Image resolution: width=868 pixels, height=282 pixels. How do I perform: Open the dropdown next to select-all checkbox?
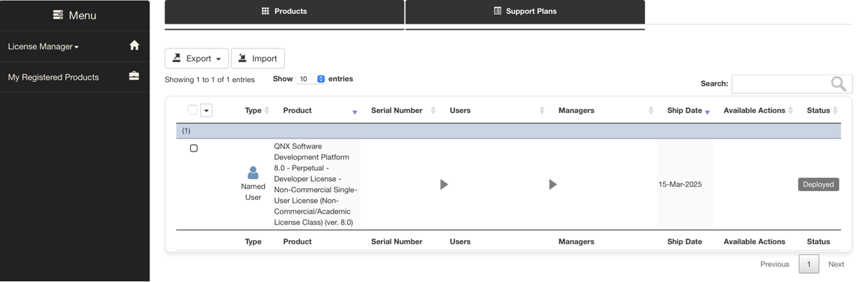pos(207,111)
